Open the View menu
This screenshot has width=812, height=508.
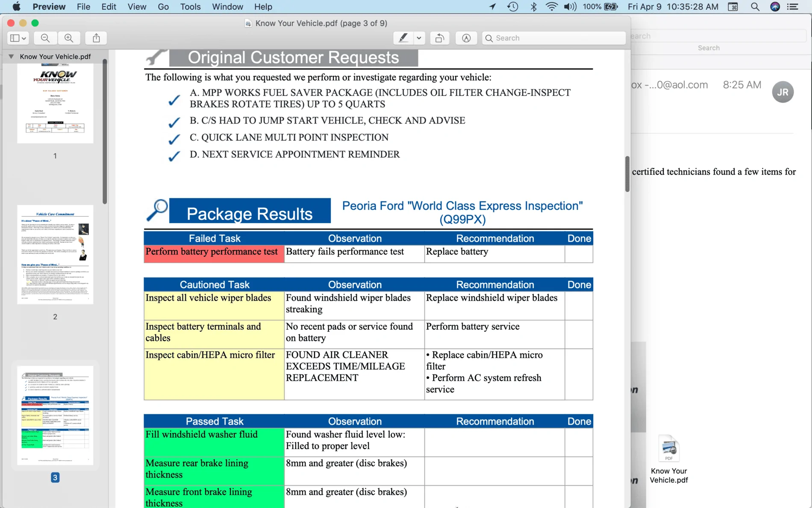(137, 6)
